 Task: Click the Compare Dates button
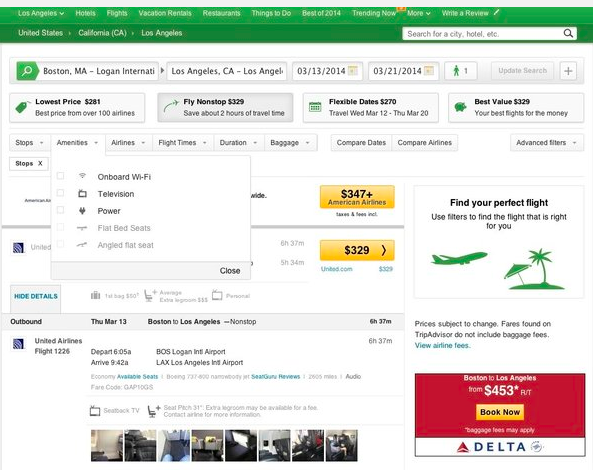coord(361,143)
